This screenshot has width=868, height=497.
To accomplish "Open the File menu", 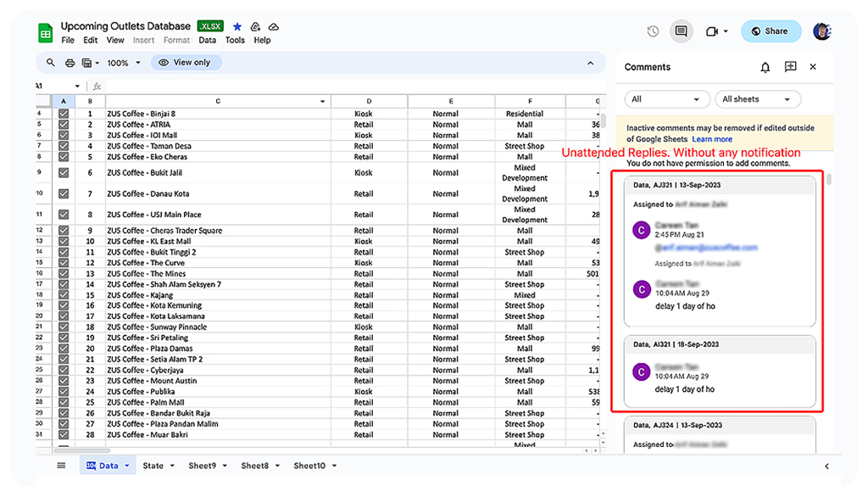I will pos(68,41).
